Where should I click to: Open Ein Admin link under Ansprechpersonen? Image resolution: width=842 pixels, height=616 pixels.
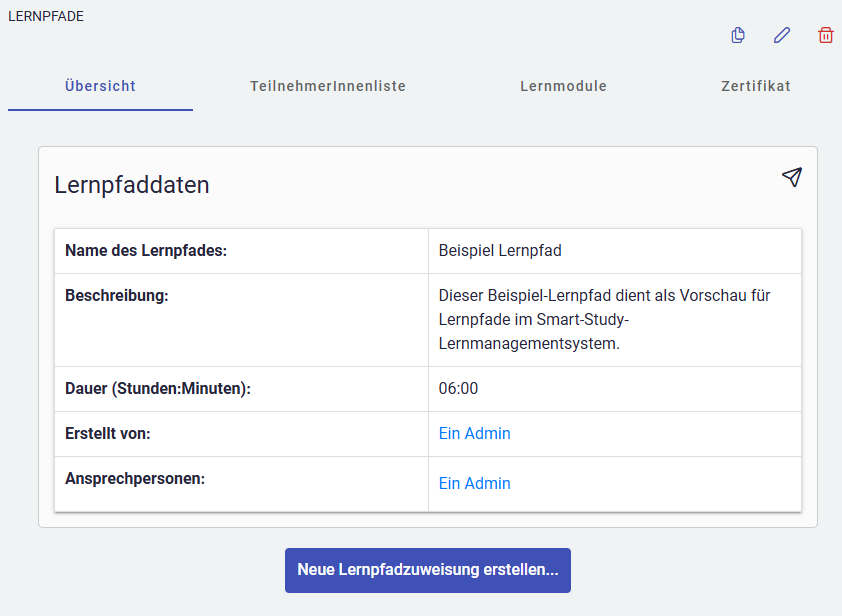474,484
